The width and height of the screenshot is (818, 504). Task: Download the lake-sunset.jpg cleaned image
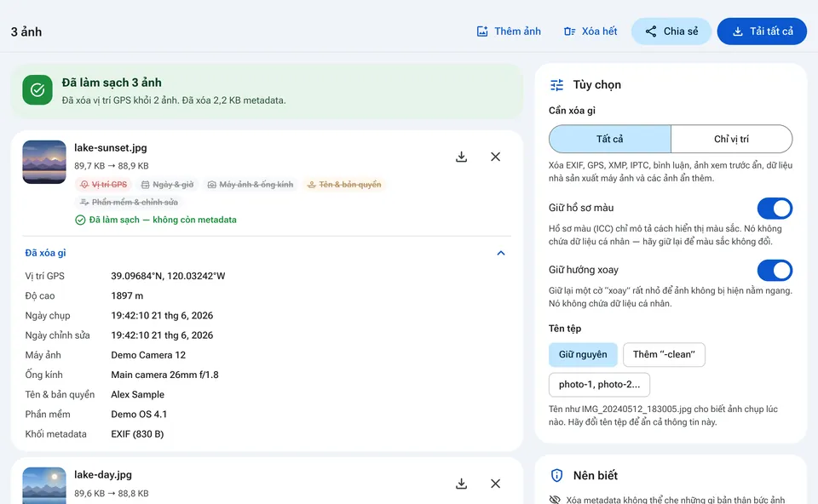tap(461, 157)
